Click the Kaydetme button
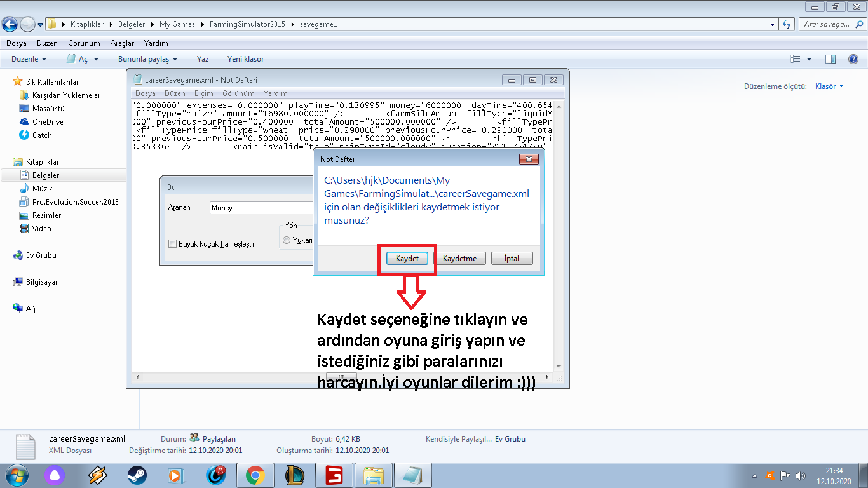 point(460,259)
